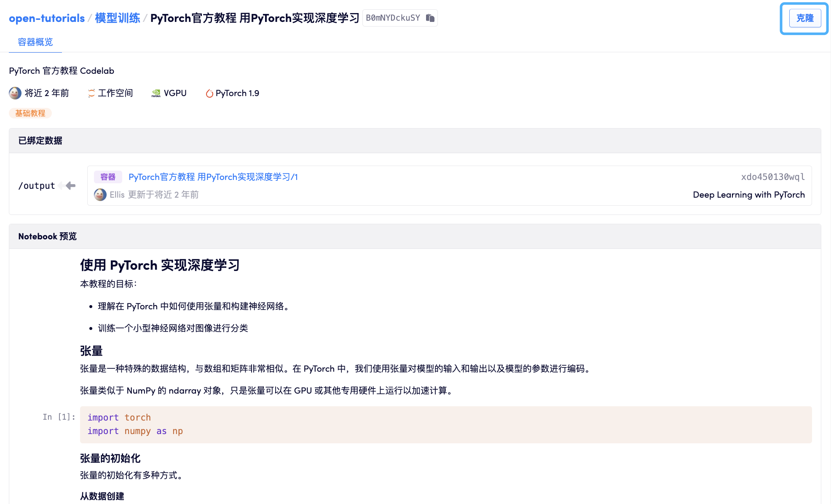831x504 pixels.
Task: Click the import torch code cell
Action: coord(445,424)
